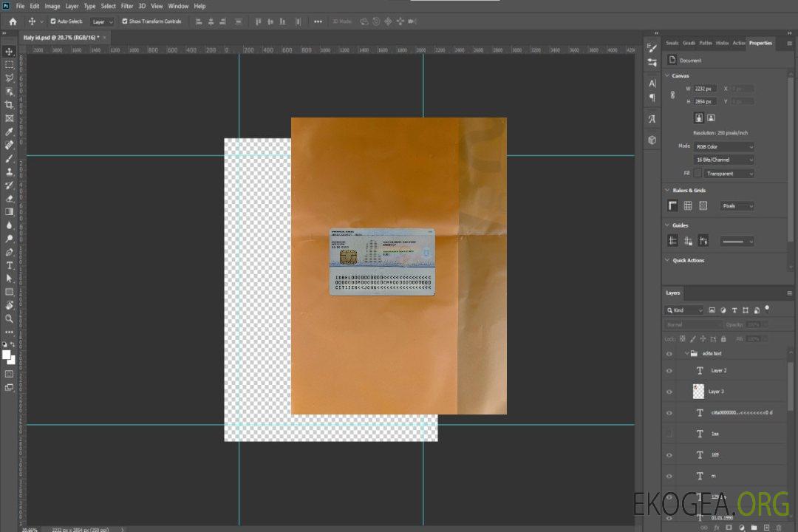Choose the Horizontal Type tool
Viewport: 798px width, 532px height.
(x=10, y=265)
